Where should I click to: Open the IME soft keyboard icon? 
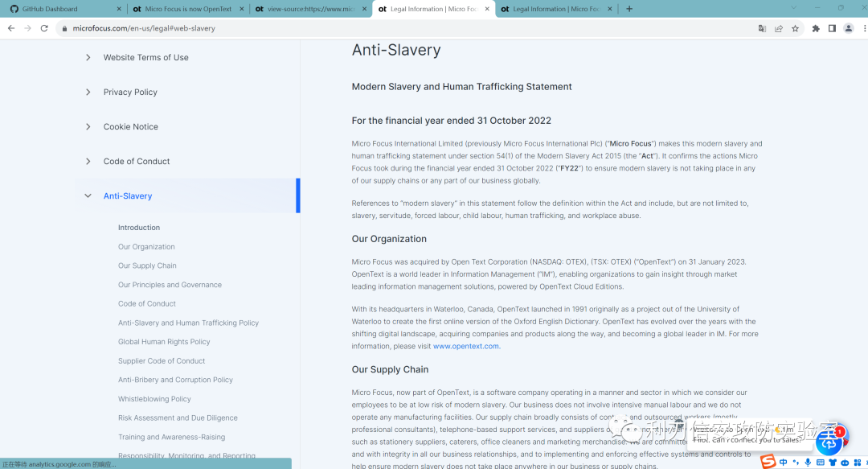[821, 463]
